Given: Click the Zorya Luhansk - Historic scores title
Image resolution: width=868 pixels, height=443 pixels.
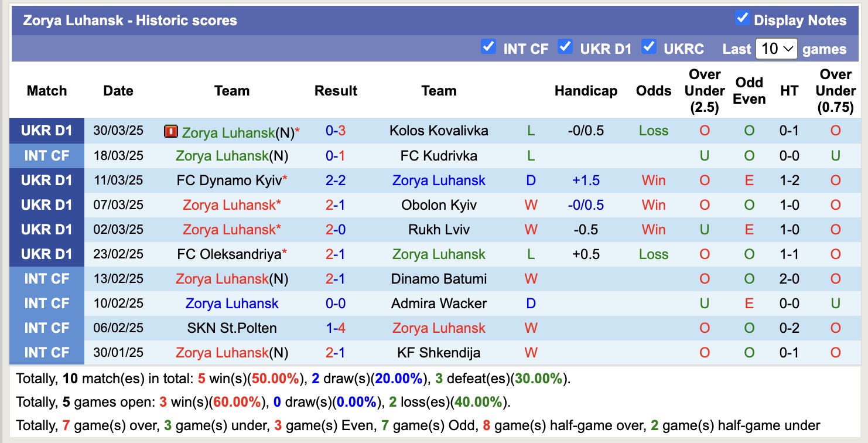Looking at the screenshot, I should [x=128, y=20].
